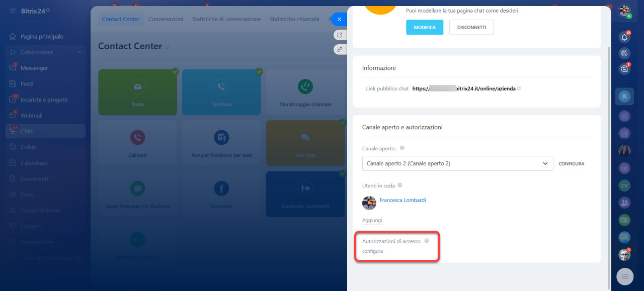644x291 pixels.
Task: Click help icon next to Canale aperto
Action: (402, 148)
